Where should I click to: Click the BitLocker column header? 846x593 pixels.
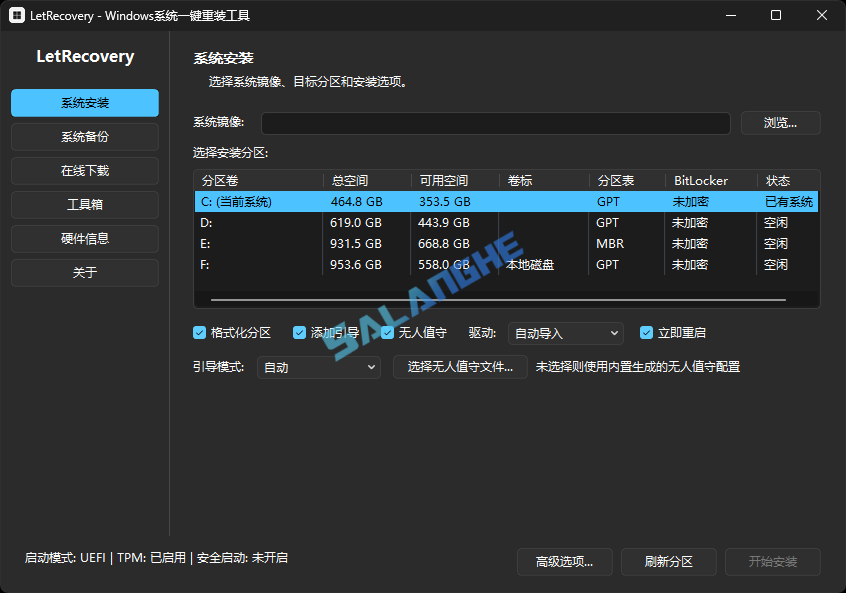click(x=711, y=180)
